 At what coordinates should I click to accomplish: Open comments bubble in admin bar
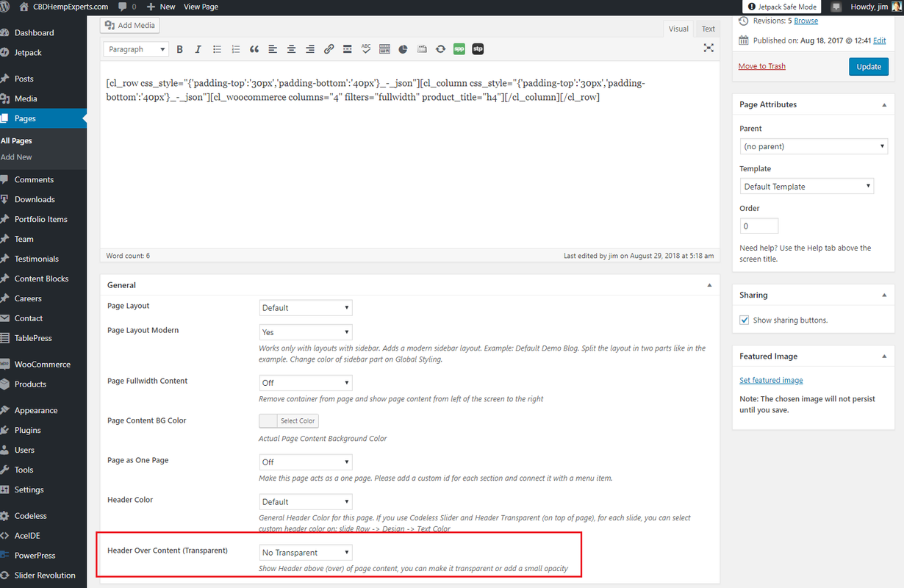[127, 7]
